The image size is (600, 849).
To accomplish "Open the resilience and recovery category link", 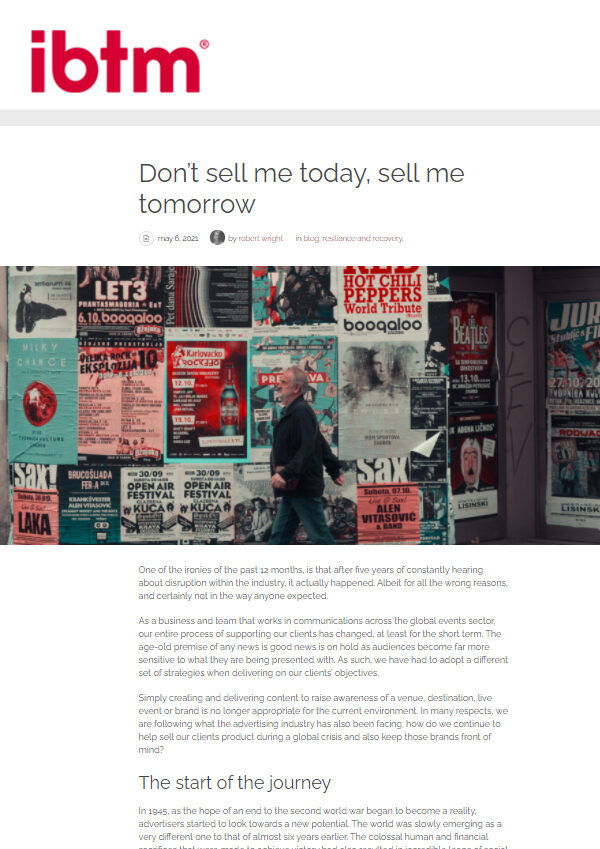I will click(363, 238).
